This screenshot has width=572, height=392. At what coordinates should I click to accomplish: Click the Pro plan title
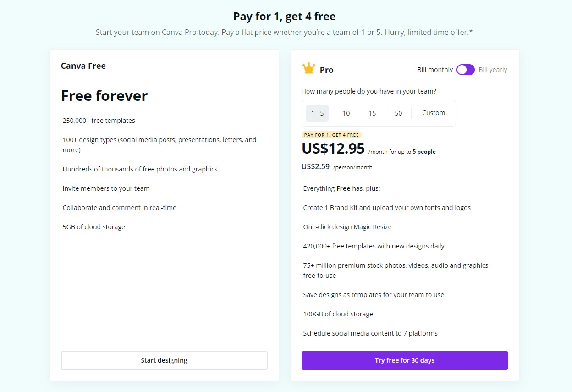point(326,70)
